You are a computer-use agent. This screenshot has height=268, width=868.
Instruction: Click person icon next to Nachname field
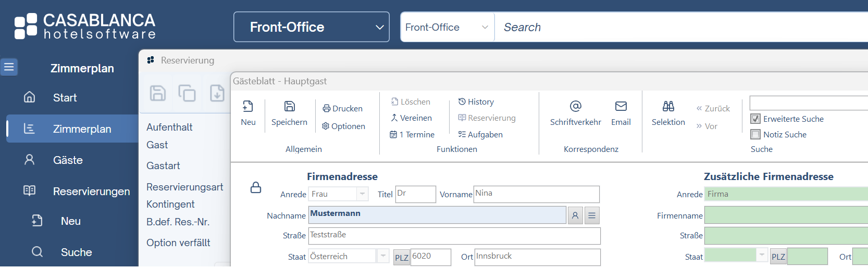point(575,215)
